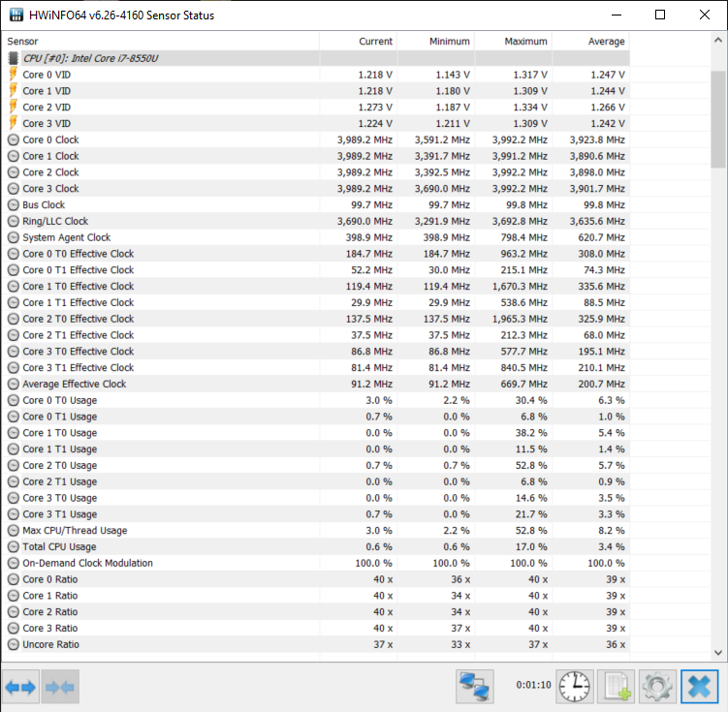Screen dimensions: 728x712
Task: Click the scrollbar up arrow
Action: [x=717, y=41]
